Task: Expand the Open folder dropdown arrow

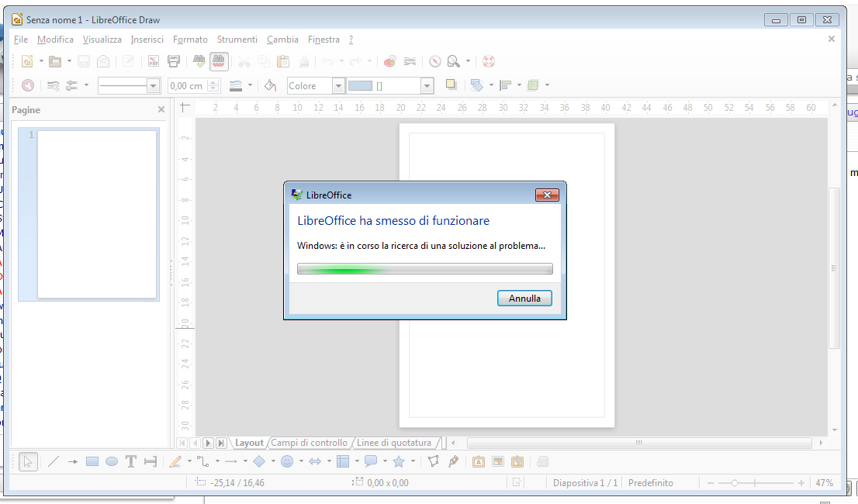Action: [x=69, y=61]
